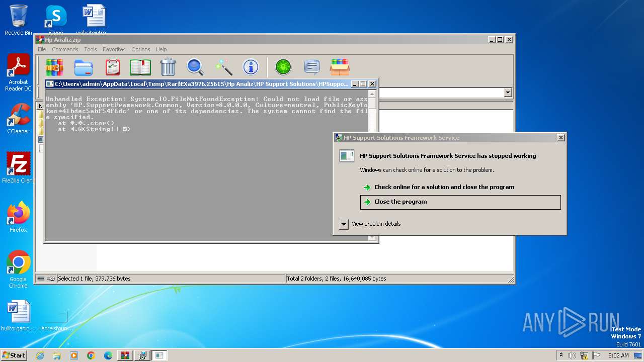Click the Test archive clipboard icon

[x=112, y=67]
